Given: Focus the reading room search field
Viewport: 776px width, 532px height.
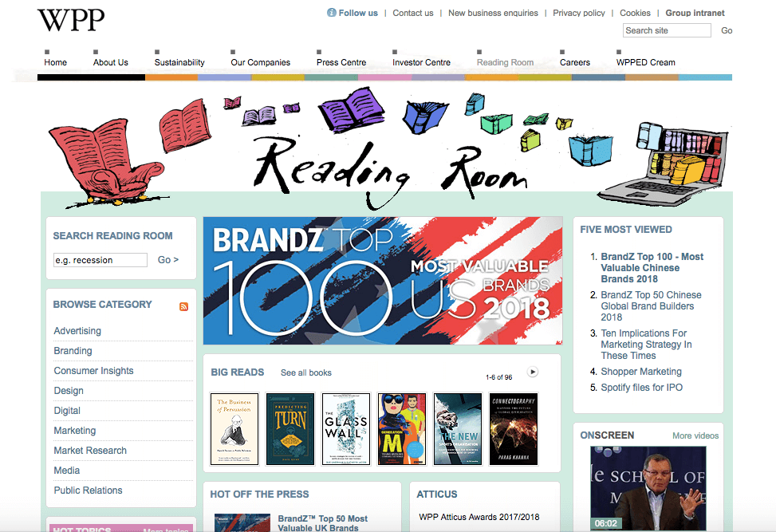Looking at the screenshot, I should pyautogui.click(x=100, y=260).
